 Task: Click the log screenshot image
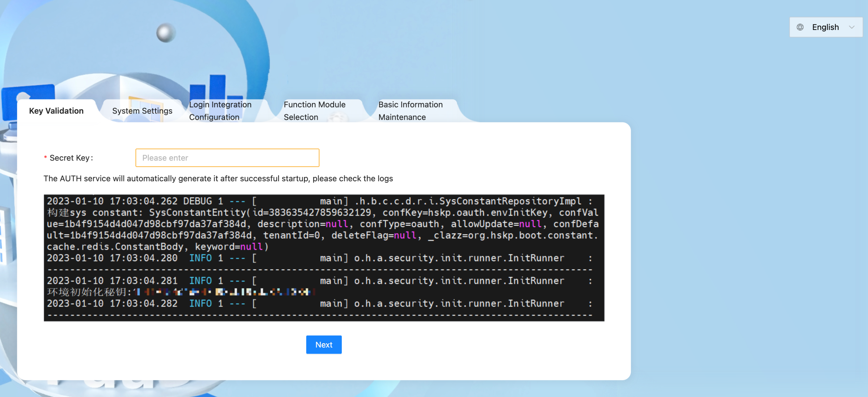point(323,258)
